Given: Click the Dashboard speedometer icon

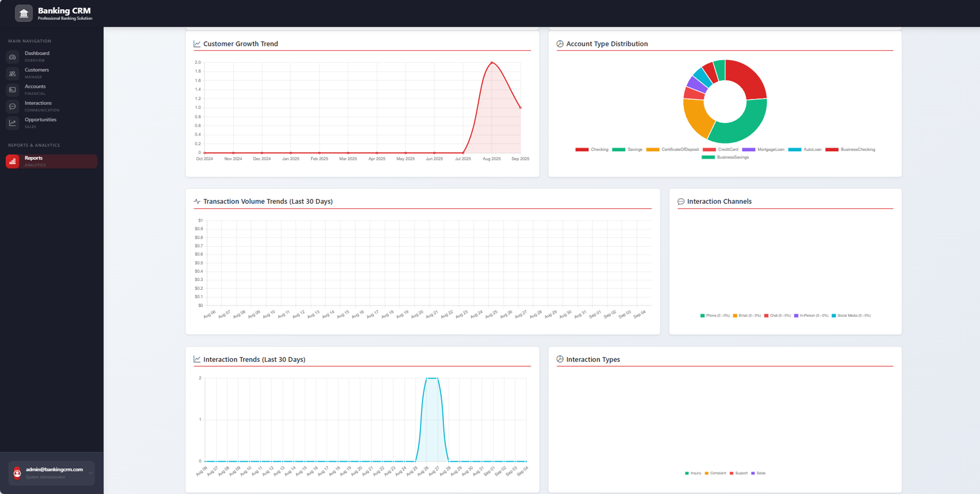Looking at the screenshot, I should (x=13, y=57).
